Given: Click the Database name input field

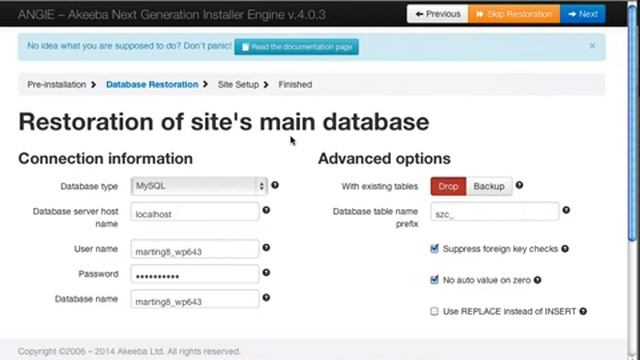Looking at the screenshot, I should point(195,299).
